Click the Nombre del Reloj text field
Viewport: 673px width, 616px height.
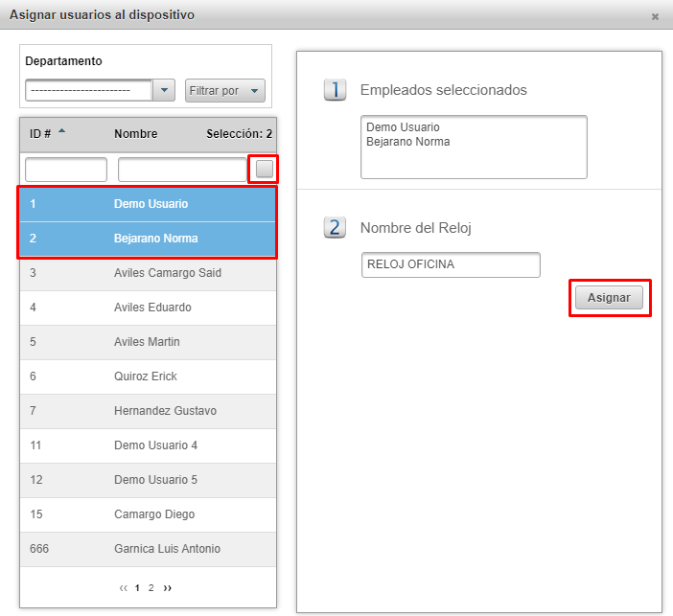tap(451, 265)
